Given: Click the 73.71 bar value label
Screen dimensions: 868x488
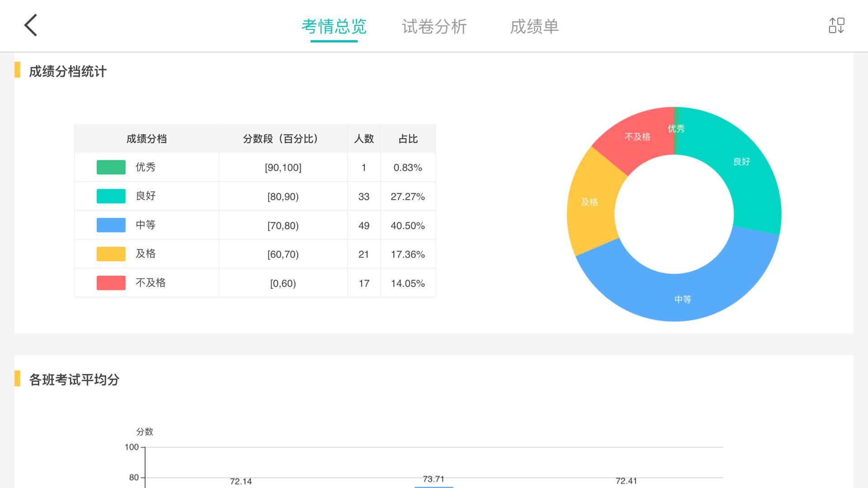Looking at the screenshot, I should 433,479.
